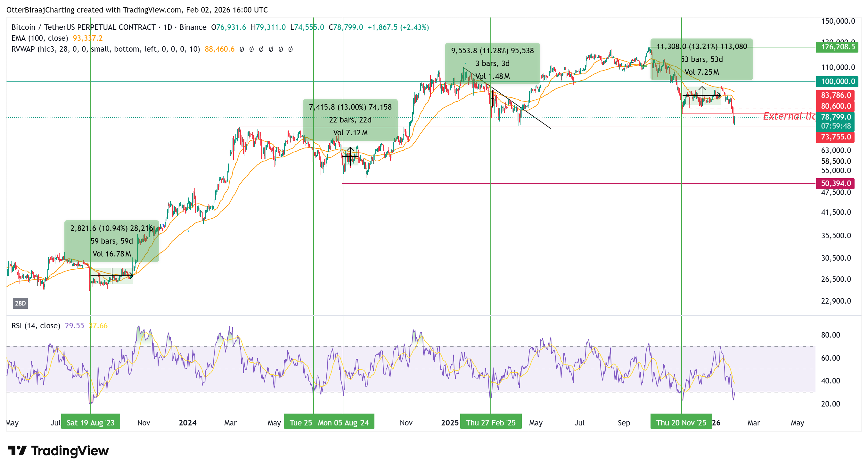Toggle the fifth Ø icon on the RVWAP row
This screenshot has height=470, width=868.
pyautogui.click(x=281, y=49)
